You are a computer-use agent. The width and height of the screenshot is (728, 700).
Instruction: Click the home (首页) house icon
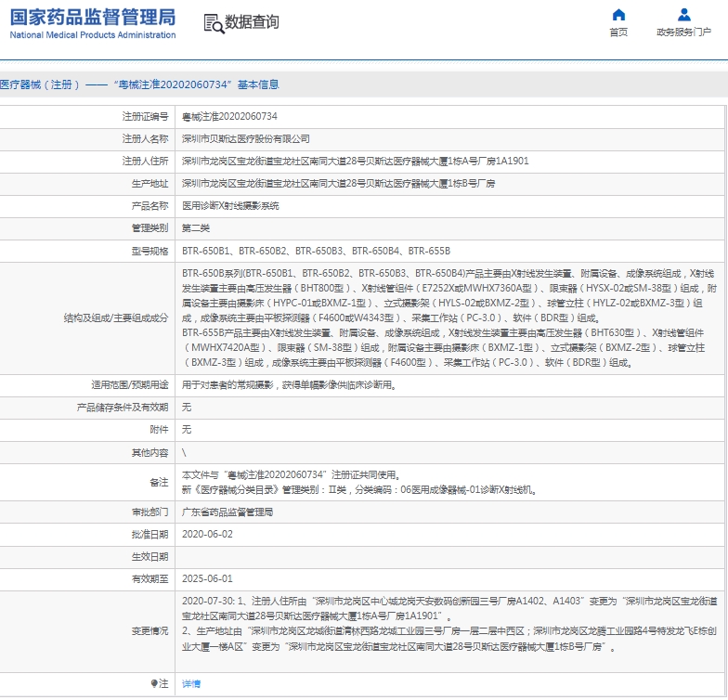coord(618,15)
